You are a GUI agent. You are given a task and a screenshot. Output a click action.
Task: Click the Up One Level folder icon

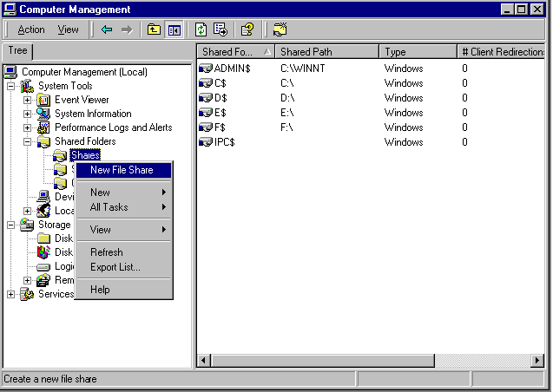coord(154,30)
